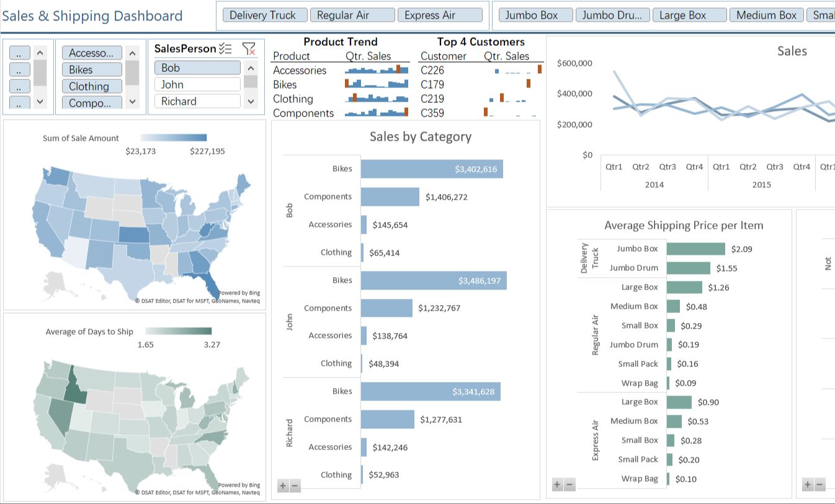Viewport: 835px width, 504px height.
Task: Filter by Express Air ship mode
Action: coord(440,15)
